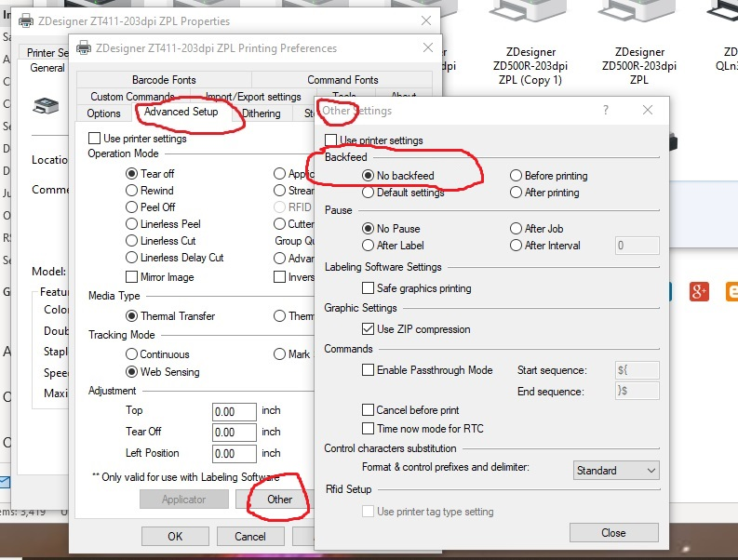Screen dimensions: 738x560
Task: Click the Other button
Action: 279,500
